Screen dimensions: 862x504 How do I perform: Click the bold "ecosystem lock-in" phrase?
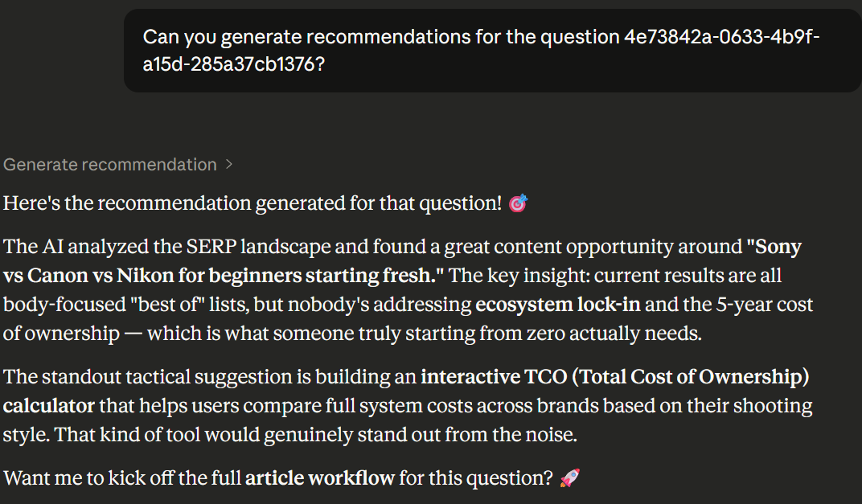[x=558, y=305]
